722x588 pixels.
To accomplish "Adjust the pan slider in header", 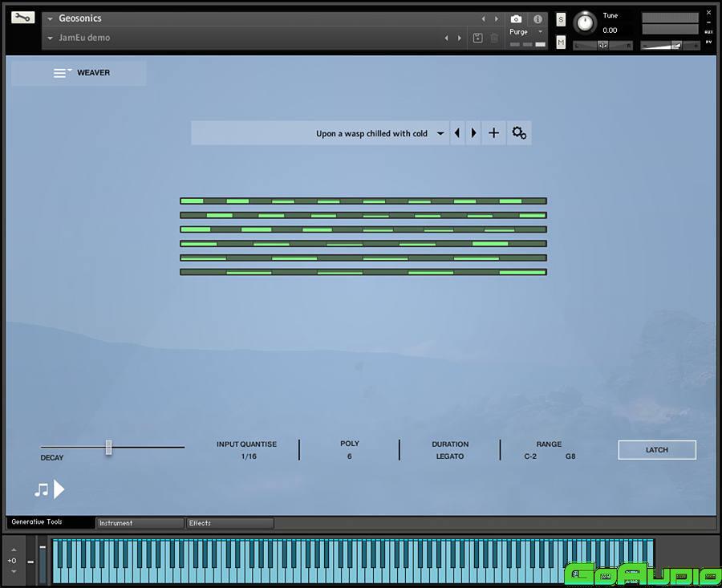I will (x=602, y=45).
